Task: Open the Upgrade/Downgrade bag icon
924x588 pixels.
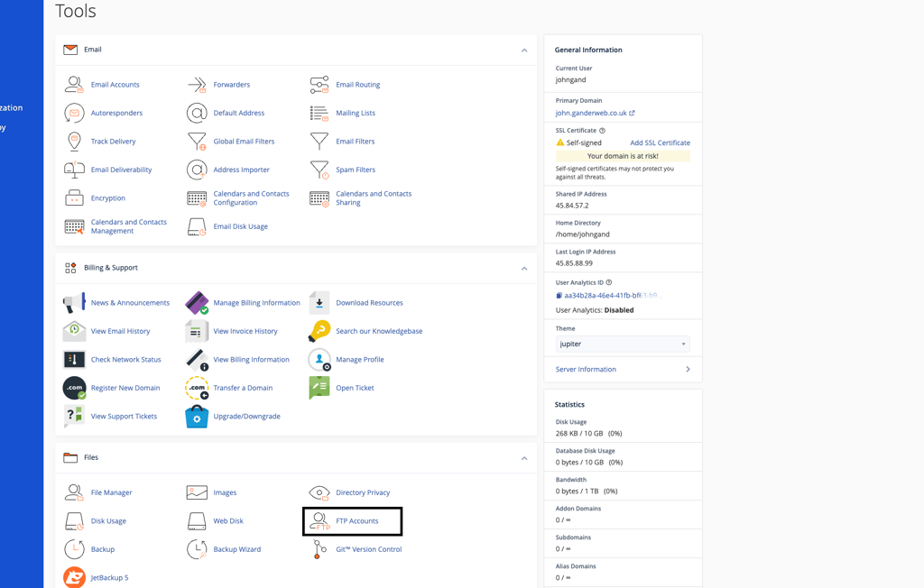Action: 196,416
